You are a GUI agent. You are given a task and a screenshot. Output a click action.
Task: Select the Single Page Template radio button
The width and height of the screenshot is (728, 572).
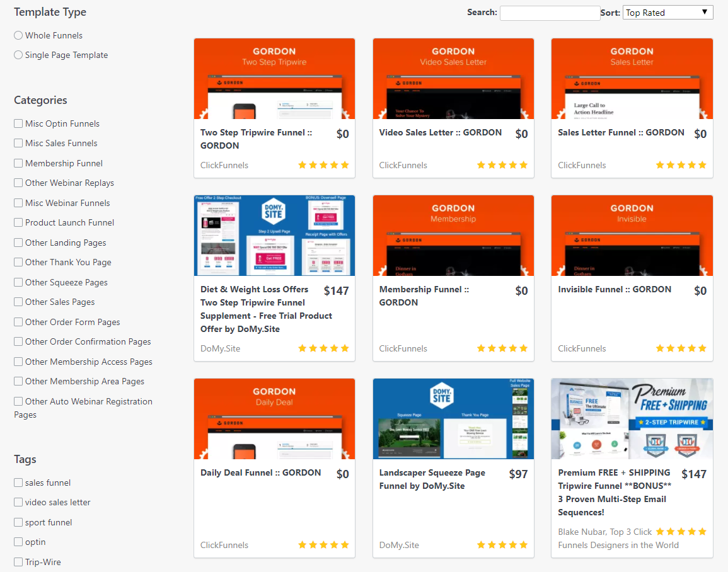click(x=18, y=55)
